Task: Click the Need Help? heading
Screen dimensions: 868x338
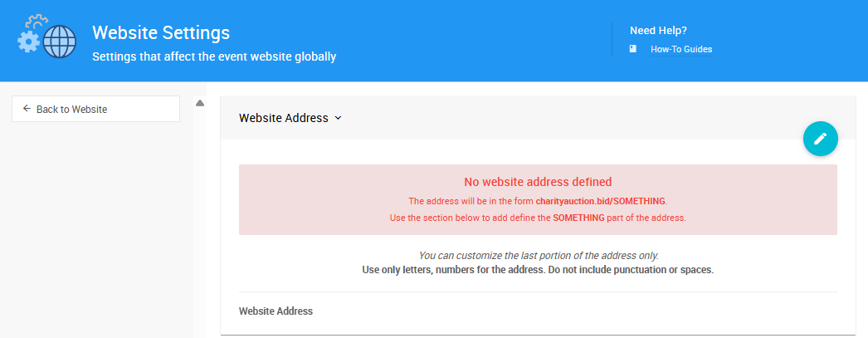Action: [x=658, y=31]
